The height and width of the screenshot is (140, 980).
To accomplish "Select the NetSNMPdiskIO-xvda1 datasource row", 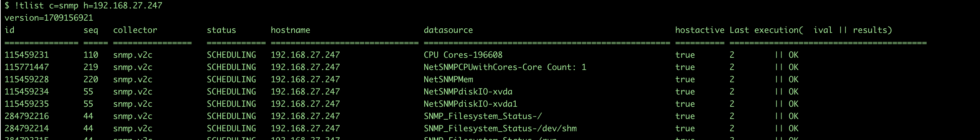I will point(470,104).
